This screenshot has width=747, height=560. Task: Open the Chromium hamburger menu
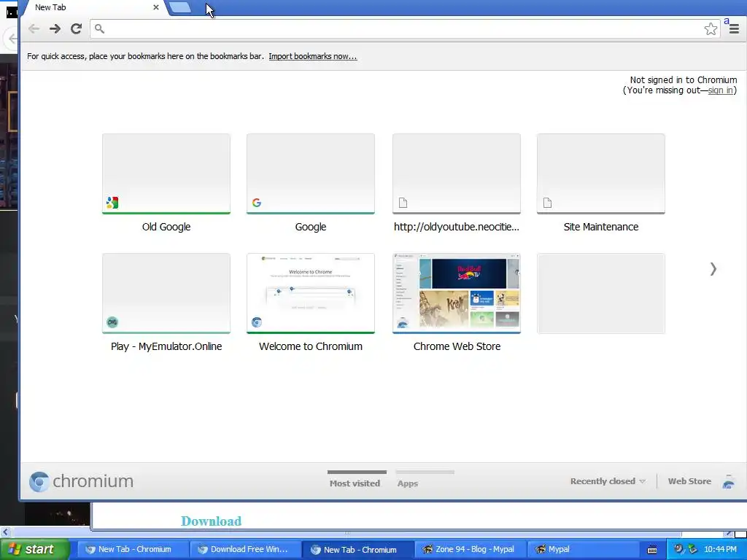734,29
